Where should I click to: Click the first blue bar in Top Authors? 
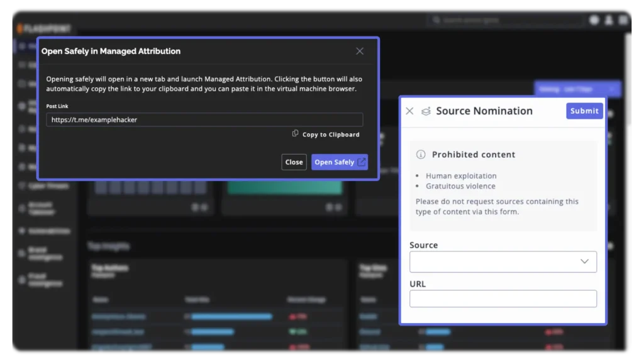tap(231, 316)
